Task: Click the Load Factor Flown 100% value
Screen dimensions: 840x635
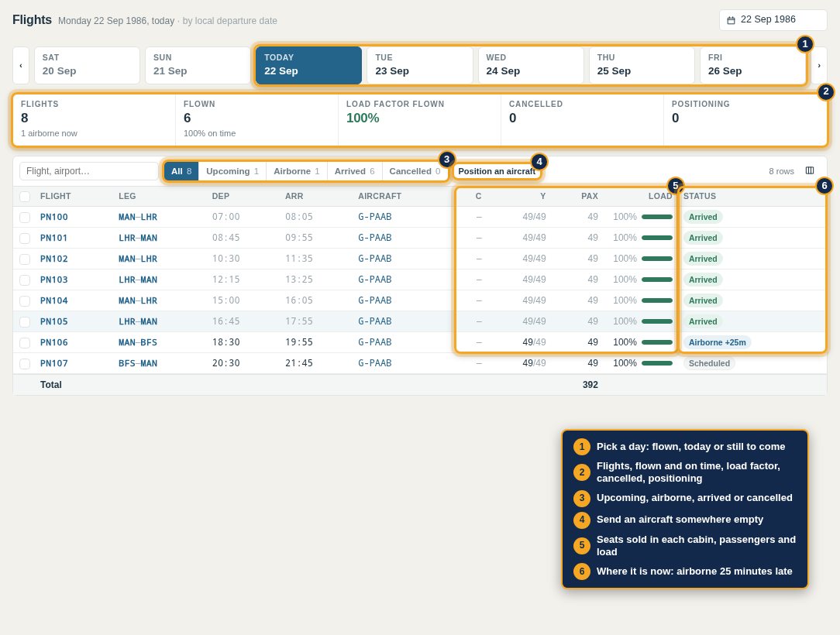Action: click(x=363, y=118)
